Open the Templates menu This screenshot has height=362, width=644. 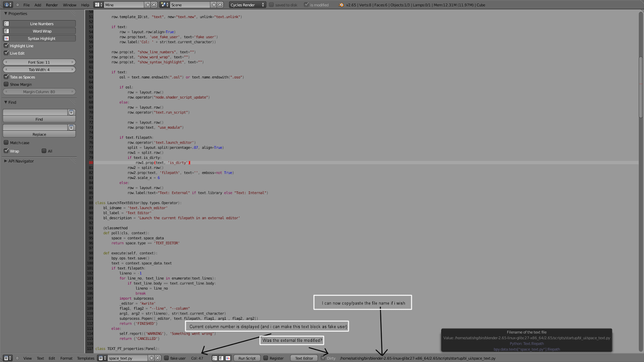pos(85,358)
